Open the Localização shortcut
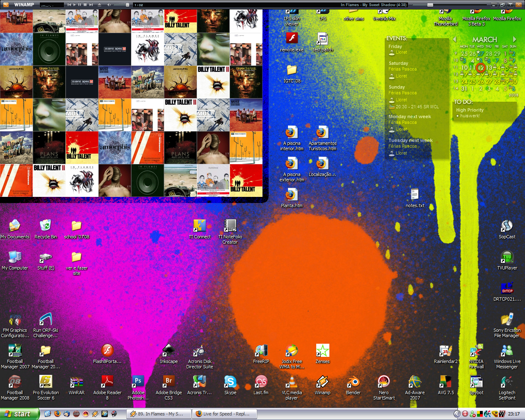 click(322, 167)
